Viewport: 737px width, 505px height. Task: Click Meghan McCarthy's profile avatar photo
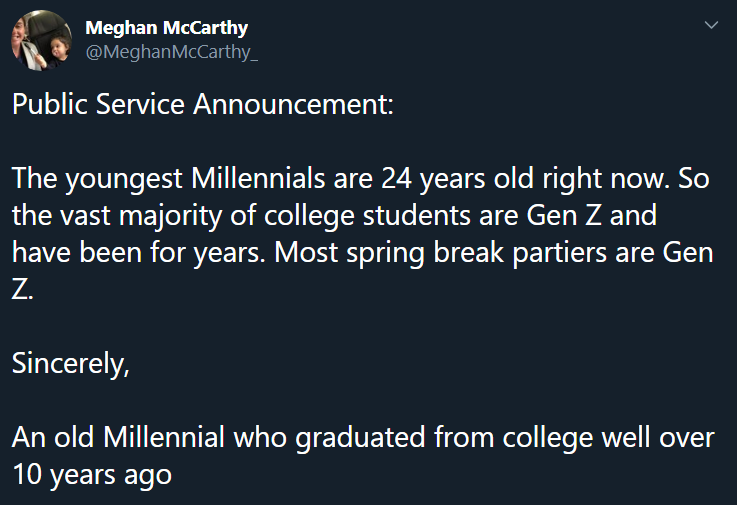coord(41,40)
